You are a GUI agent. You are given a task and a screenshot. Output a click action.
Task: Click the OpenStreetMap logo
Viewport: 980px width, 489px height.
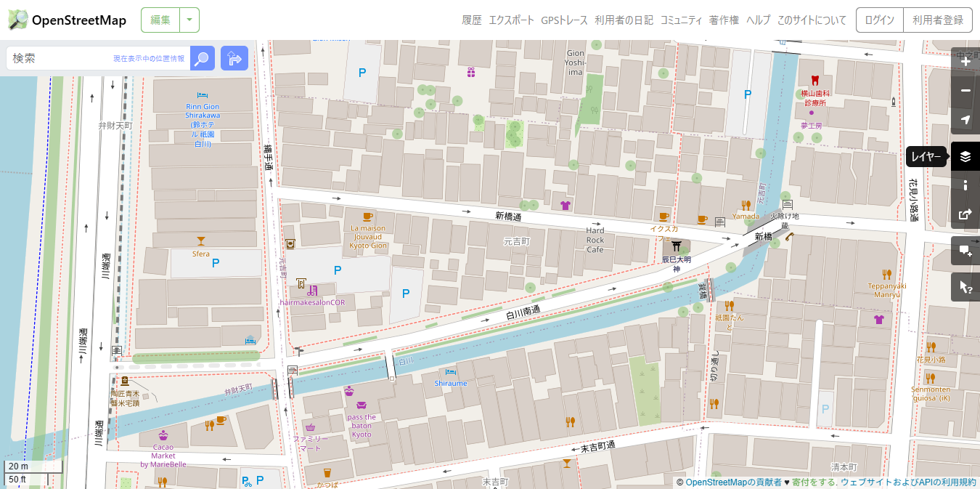[x=67, y=20]
